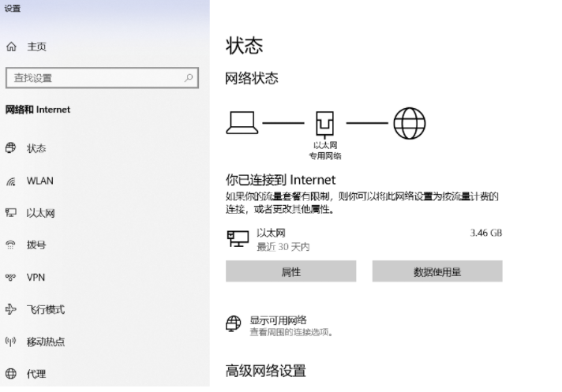This screenshot has width=562, height=392.
Task: Open the 飞行模式 settings page
Action: point(46,310)
